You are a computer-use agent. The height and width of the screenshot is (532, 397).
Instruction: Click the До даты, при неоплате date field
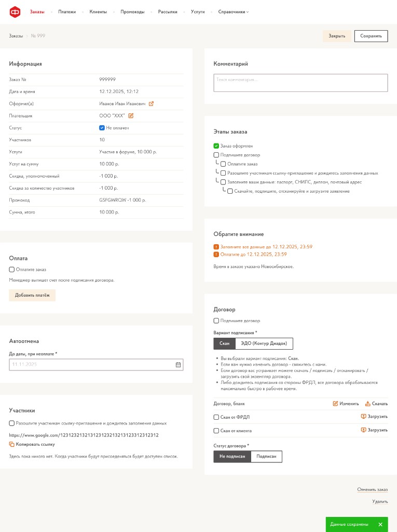(96, 365)
